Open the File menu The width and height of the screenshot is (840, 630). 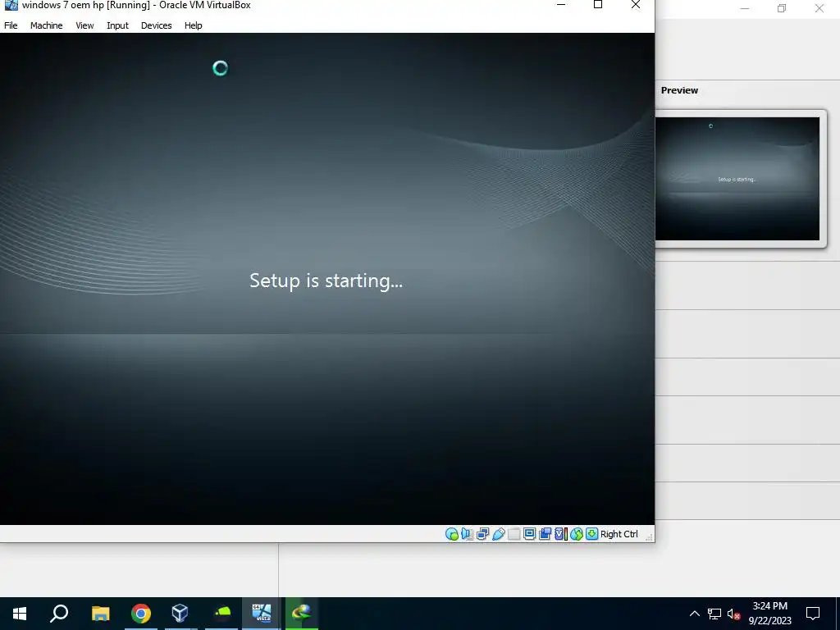click(x=11, y=25)
